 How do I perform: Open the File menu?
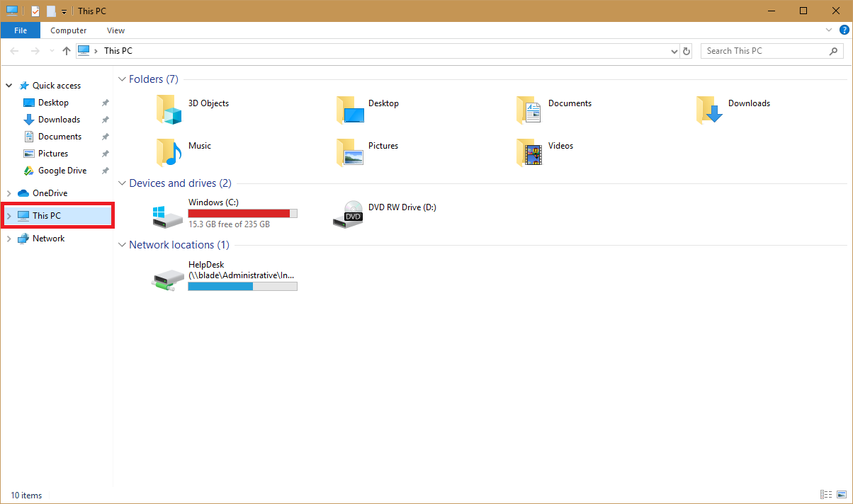21,30
